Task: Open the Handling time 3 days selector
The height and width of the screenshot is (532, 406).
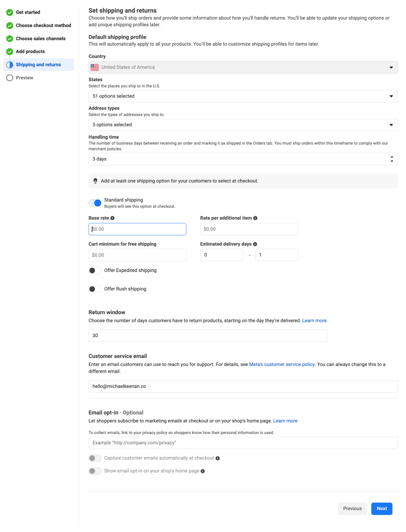Action: coord(243,159)
